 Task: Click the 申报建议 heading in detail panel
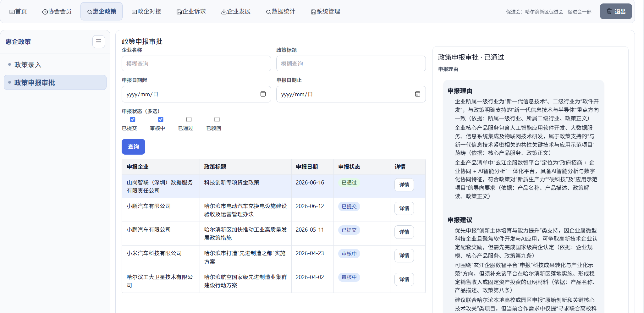(460, 220)
